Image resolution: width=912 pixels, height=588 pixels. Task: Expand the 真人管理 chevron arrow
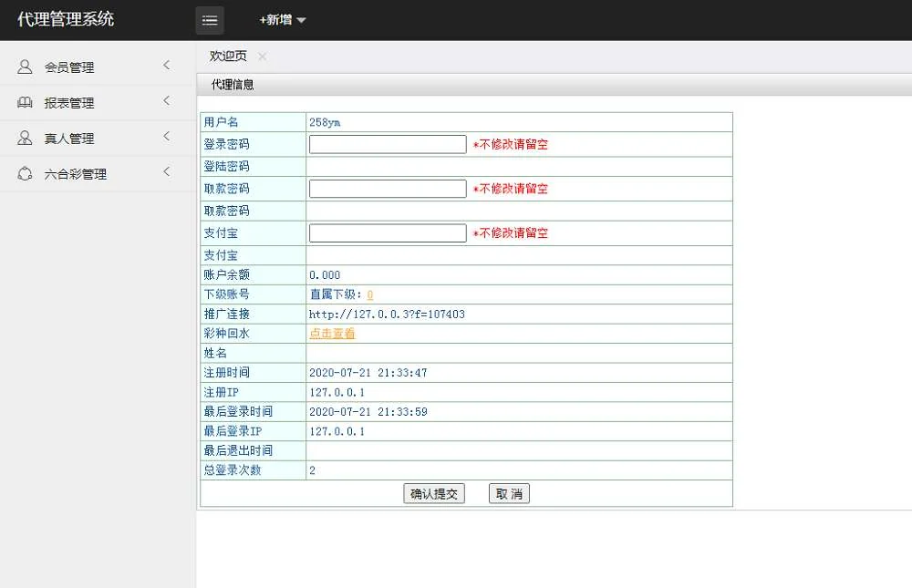[166, 136]
